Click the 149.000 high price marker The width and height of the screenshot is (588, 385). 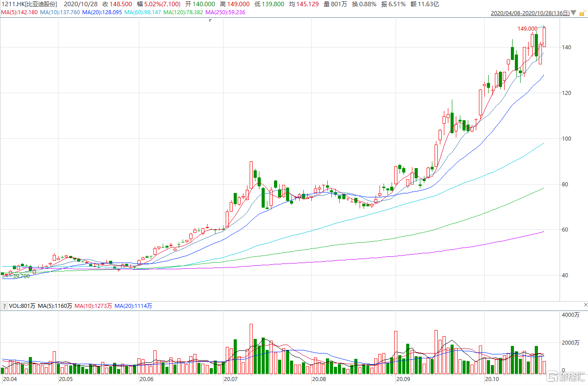(527, 29)
